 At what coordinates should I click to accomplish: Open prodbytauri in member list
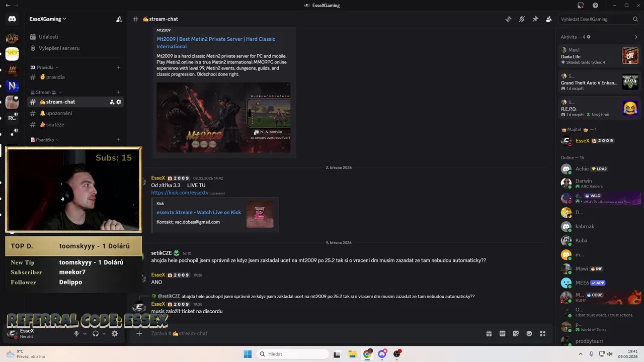600,341
